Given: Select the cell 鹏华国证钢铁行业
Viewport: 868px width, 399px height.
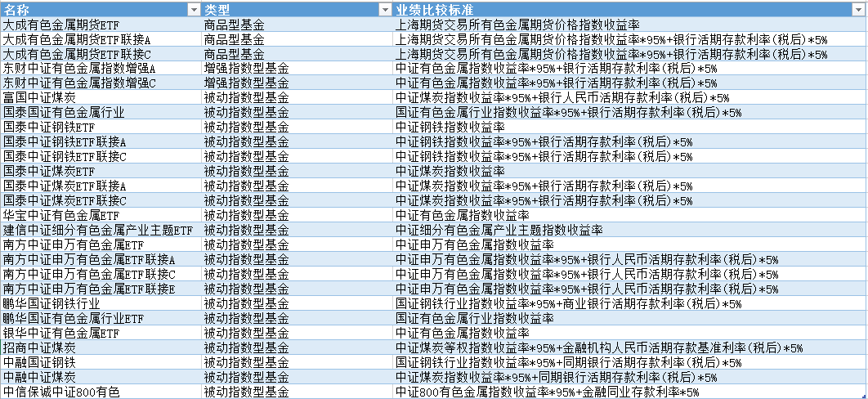Looking at the screenshot, I should point(101,303).
